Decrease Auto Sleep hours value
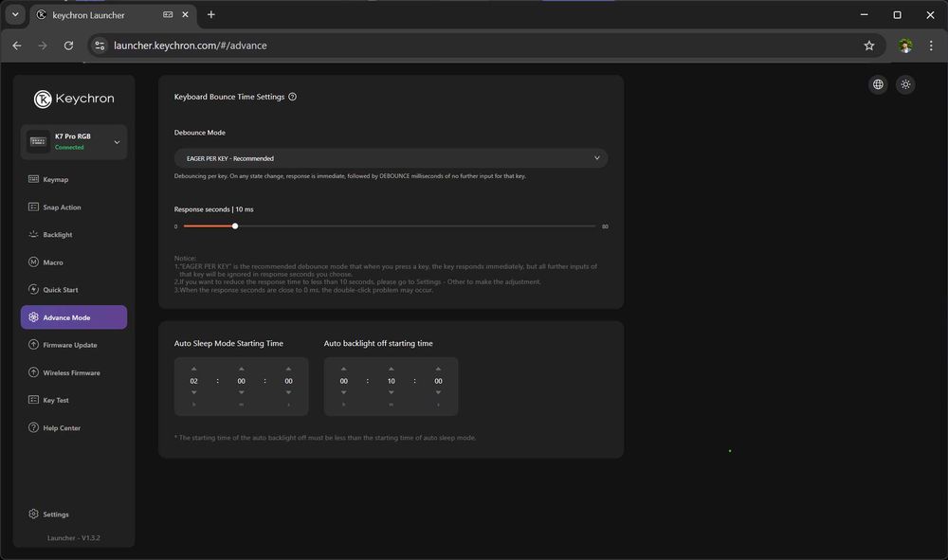The image size is (948, 560). click(194, 392)
